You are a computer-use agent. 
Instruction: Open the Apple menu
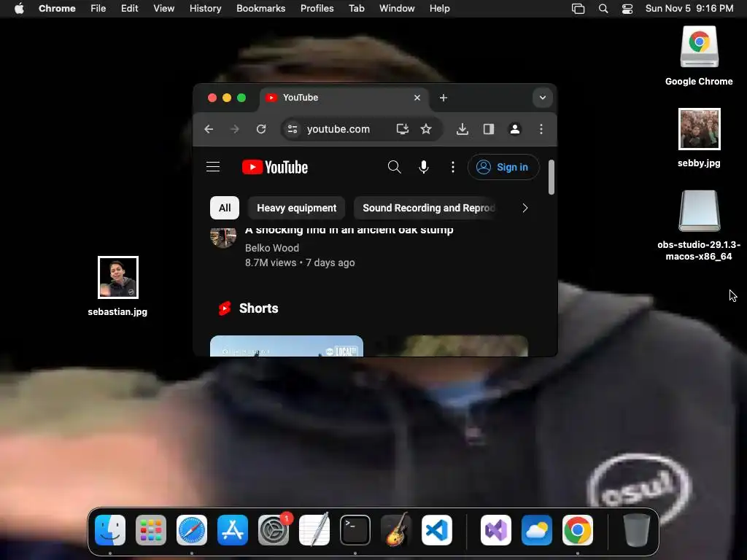tap(19, 9)
